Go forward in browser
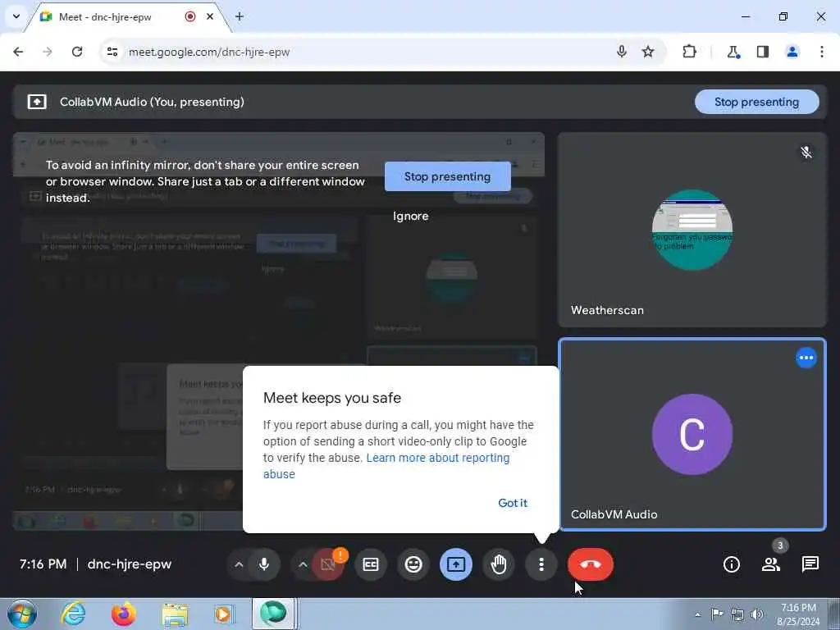This screenshot has width=840, height=630. (48, 52)
